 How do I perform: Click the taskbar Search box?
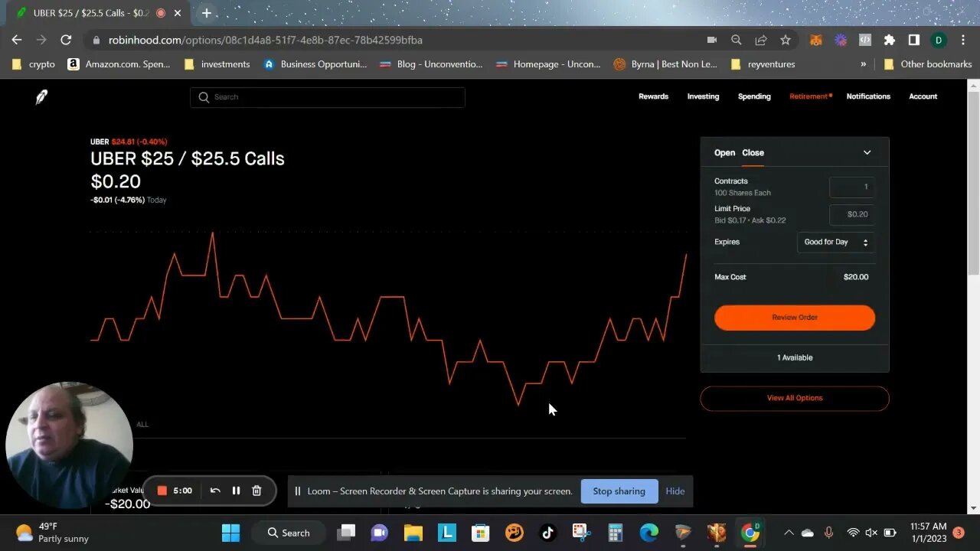pyautogui.click(x=289, y=533)
